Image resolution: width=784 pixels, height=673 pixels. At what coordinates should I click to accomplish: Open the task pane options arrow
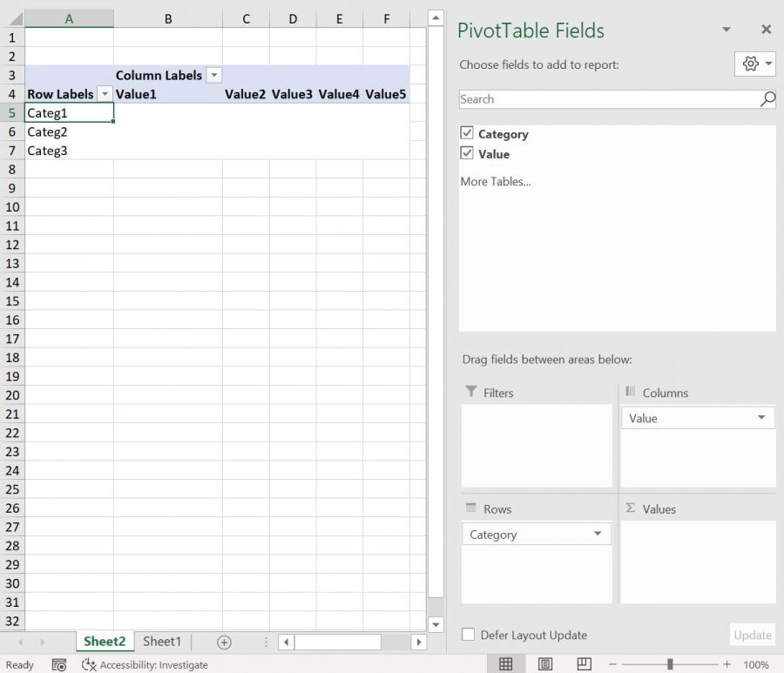(x=727, y=30)
